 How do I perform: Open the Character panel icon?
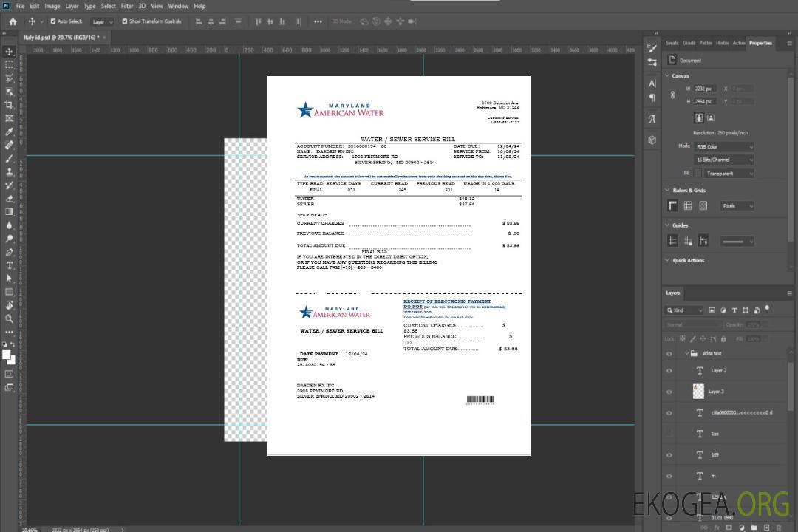(652, 83)
